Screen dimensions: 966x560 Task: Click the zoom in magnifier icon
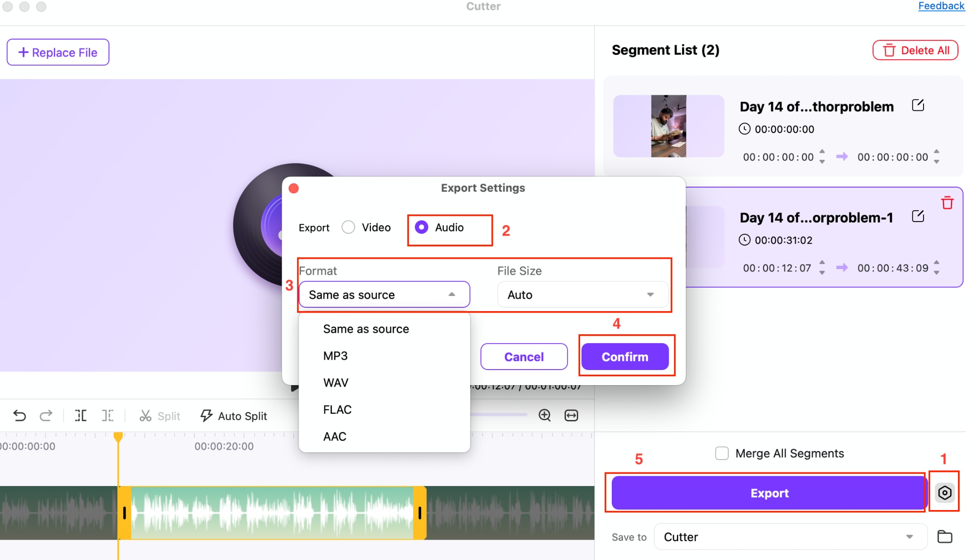[x=545, y=415]
